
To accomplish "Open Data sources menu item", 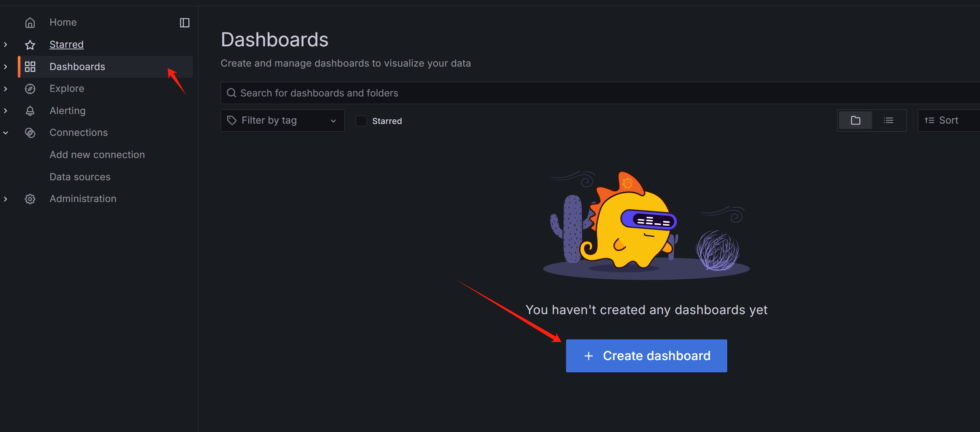I will 80,177.
